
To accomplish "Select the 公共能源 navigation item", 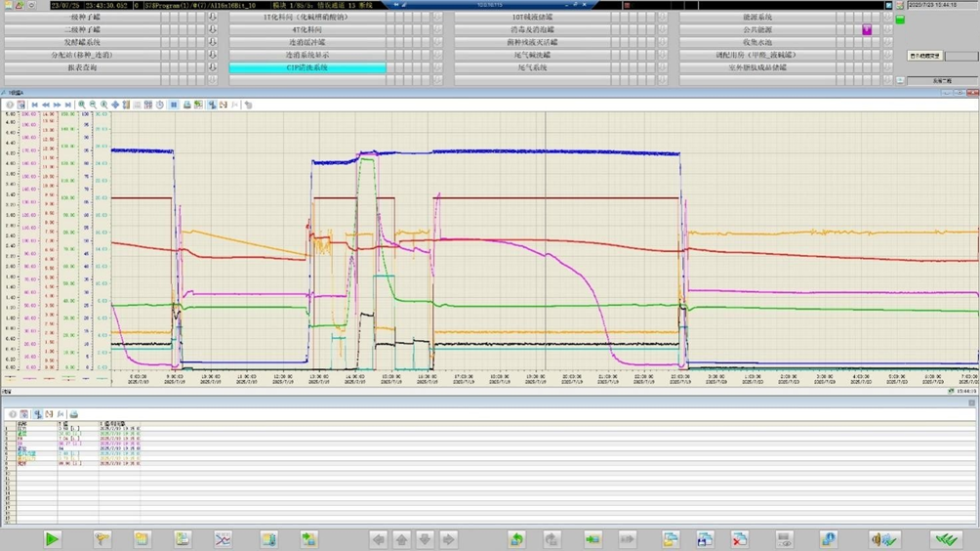I will pos(756,30).
